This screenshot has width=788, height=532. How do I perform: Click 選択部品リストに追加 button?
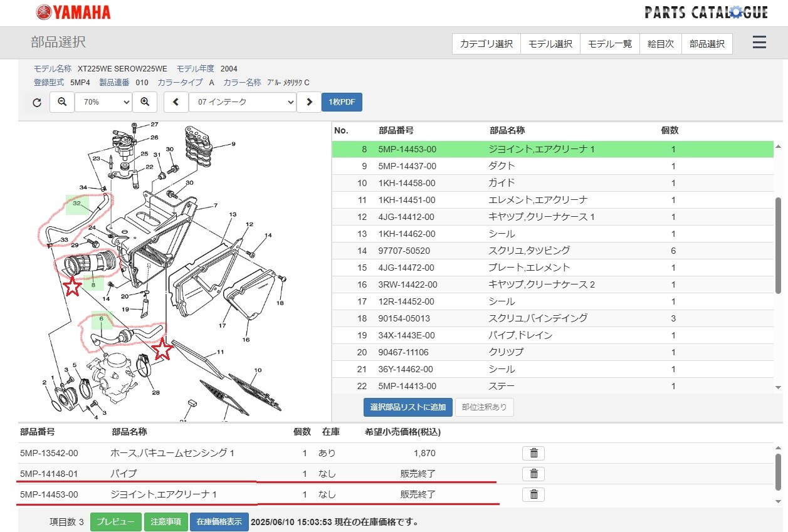point(408,407)
